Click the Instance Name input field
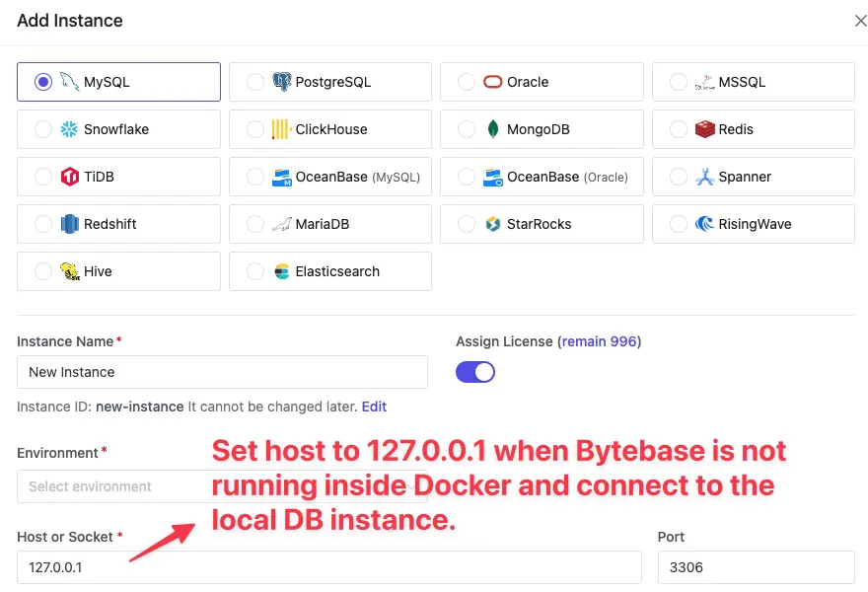Screen dimensions: 868x592 click(x=222, y=372)
